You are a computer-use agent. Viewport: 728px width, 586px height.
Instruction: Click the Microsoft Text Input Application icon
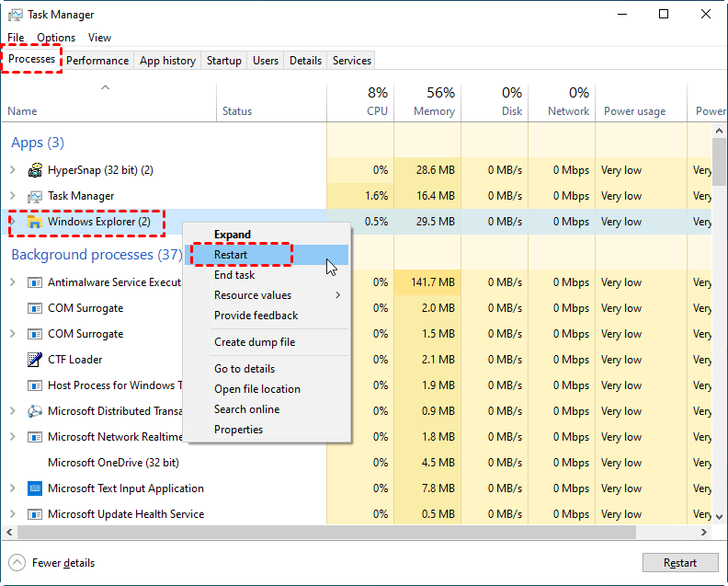(36, 488)
